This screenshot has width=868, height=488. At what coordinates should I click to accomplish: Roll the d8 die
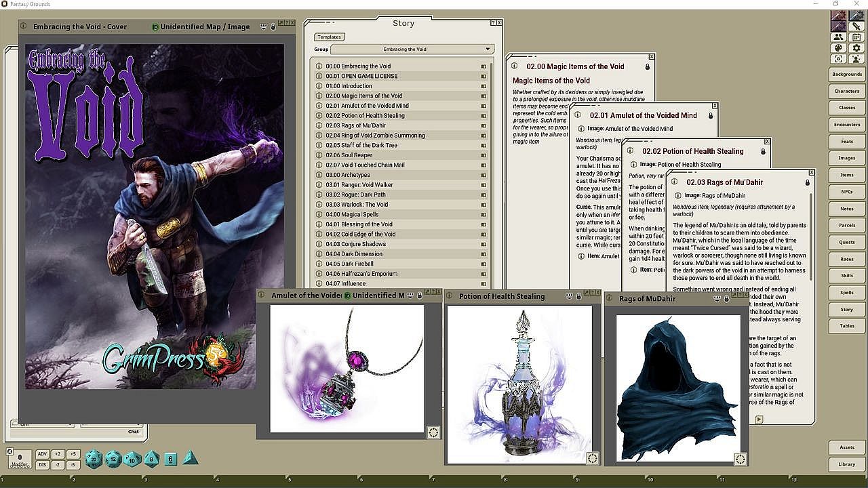tap(151, 460)
